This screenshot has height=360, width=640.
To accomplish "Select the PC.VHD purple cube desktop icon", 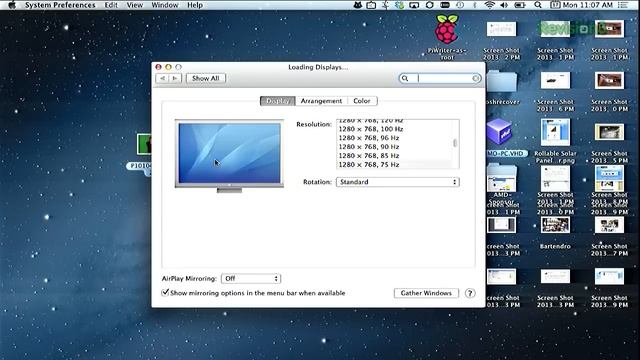I will pyautogui.click(x=500, y=132).
